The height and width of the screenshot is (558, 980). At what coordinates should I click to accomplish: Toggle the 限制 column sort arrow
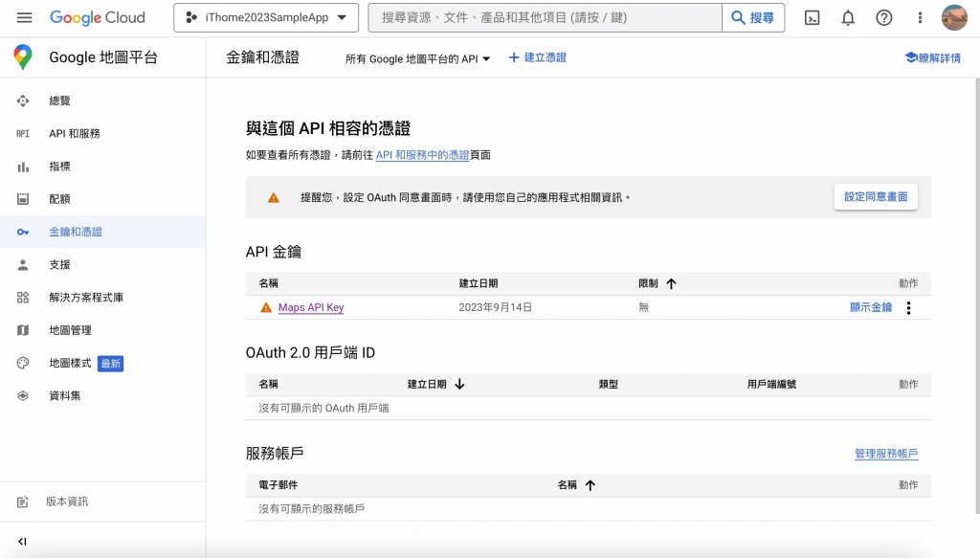pos(671,283)
